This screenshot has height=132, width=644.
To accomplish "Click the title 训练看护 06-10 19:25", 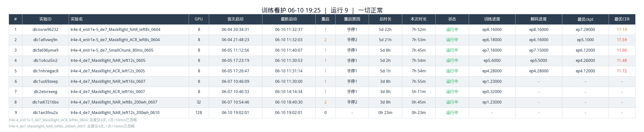I will 291,10.
